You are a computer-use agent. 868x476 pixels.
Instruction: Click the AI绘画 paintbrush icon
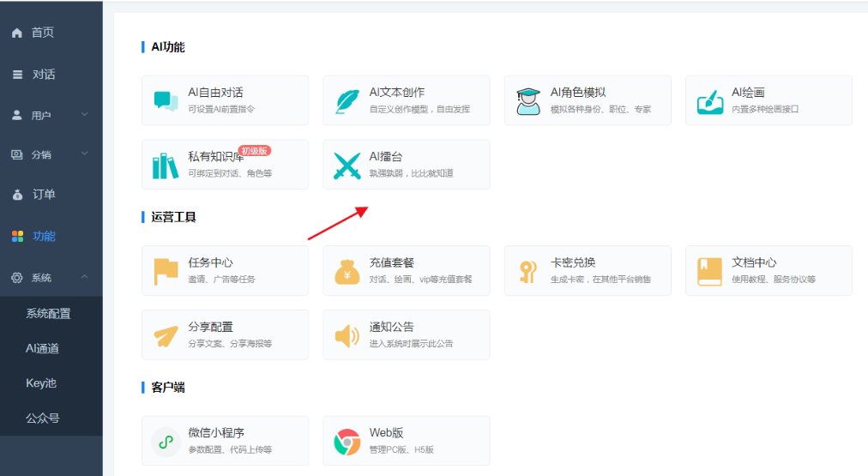tap(709, 102)
